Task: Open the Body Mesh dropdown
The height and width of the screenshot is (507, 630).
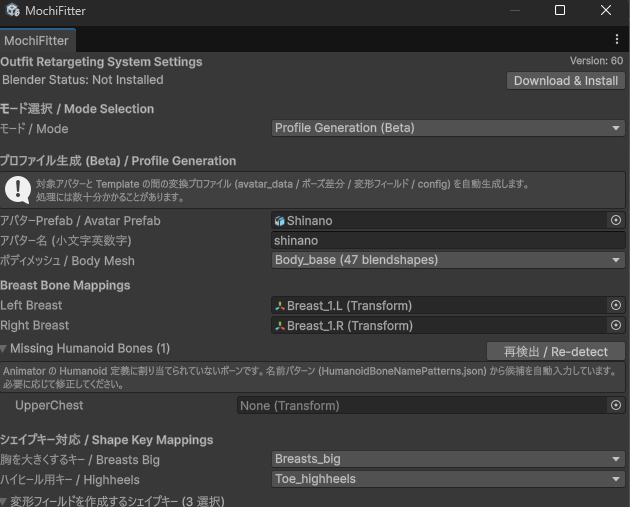Action: 448,260
